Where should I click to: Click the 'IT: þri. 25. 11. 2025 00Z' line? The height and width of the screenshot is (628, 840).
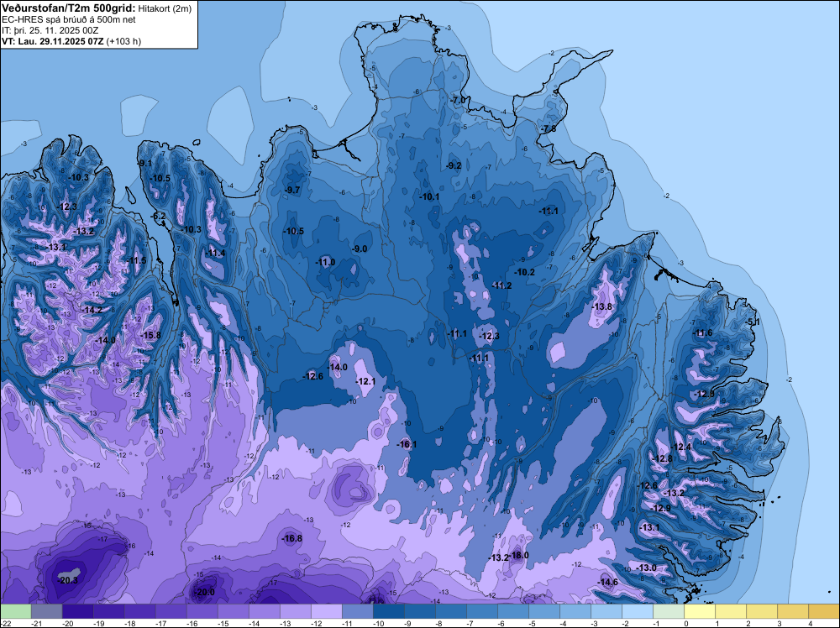pyautogui.click(x=50, y=30)
